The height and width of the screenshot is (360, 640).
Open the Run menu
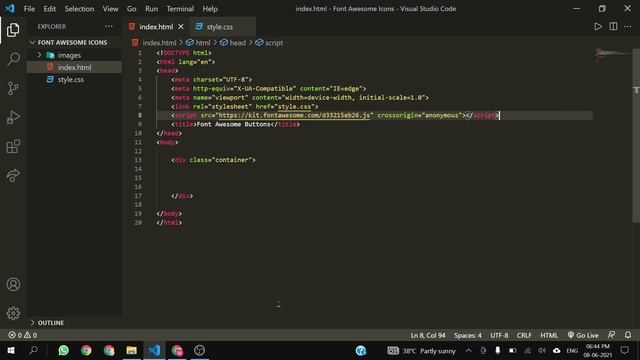[151, 9]
